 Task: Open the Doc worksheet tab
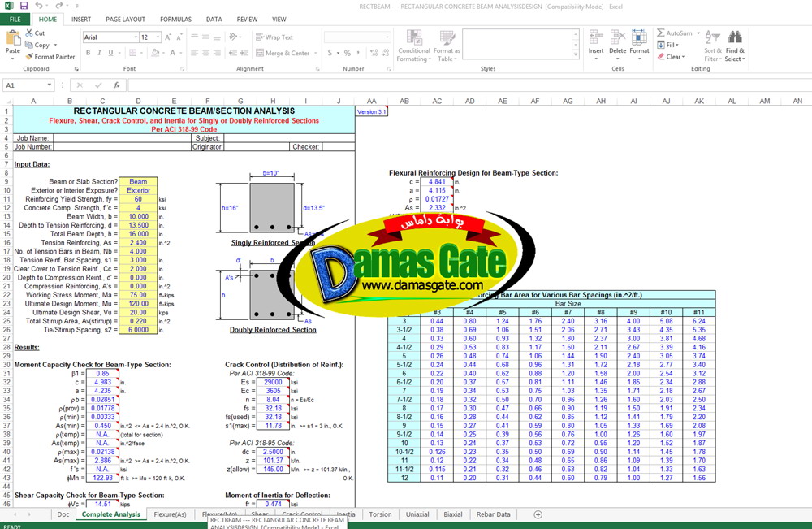[x=63, y=514]
